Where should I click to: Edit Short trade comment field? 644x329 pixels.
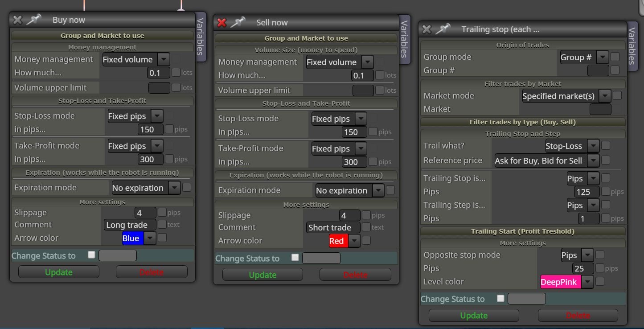click(x=333, y=227)
